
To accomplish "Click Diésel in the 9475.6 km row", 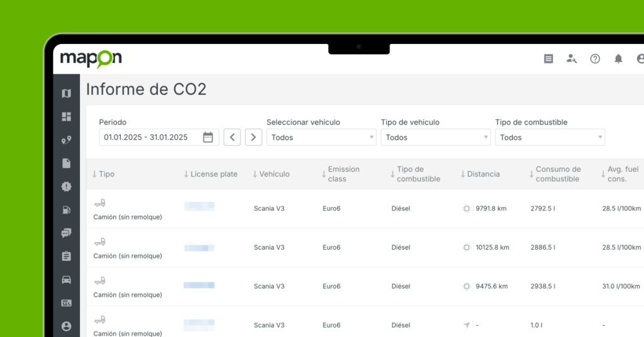I will (401, 286).
